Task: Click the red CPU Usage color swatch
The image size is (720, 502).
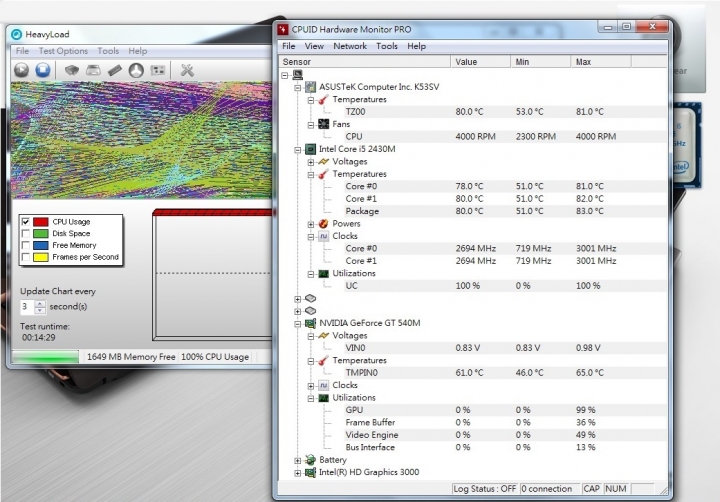Action: pyautogui.click(x=40, y=222)
